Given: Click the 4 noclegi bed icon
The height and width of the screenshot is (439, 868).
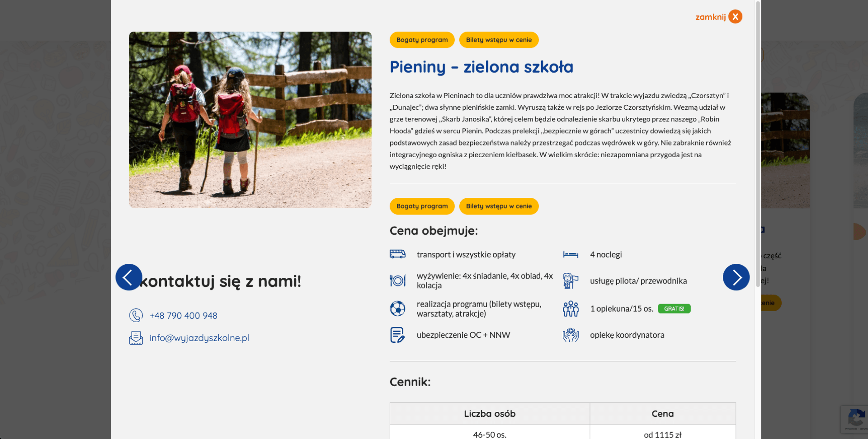Looking at the screenshot, I should [571, 254].
